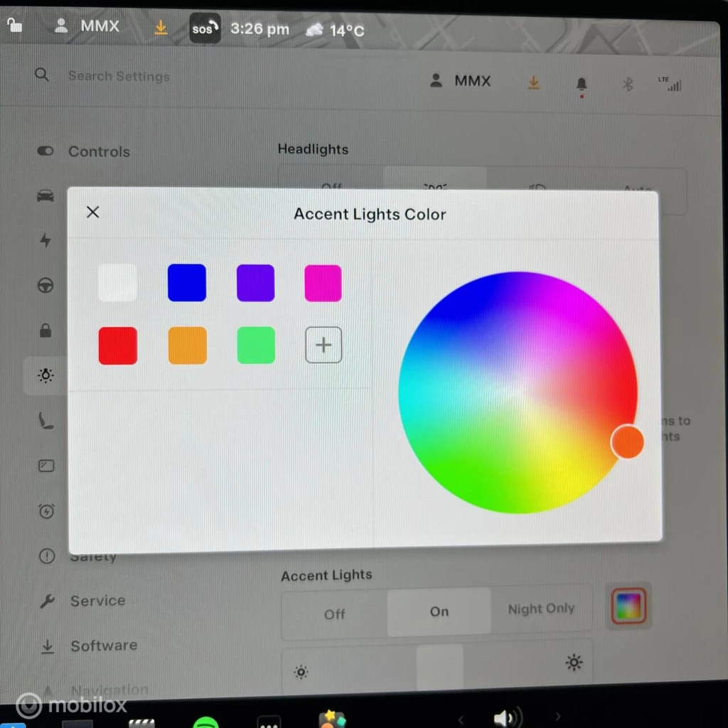The height and width of the screenshot is (728, 728).
Task: Tap the SOS emergency icon
Action: (x=205, y=29)
